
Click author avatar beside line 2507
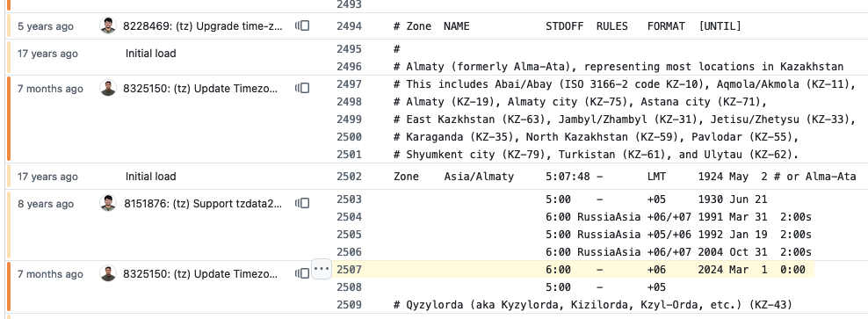108,273
